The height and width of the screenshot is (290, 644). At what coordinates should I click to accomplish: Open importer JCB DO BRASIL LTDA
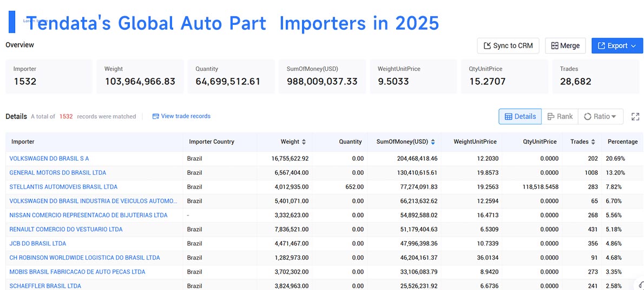coord(38,243)
